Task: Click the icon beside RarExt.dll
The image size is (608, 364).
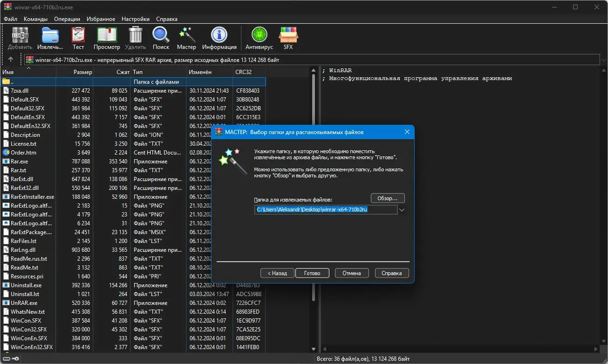Action: [x=6, y=179]
